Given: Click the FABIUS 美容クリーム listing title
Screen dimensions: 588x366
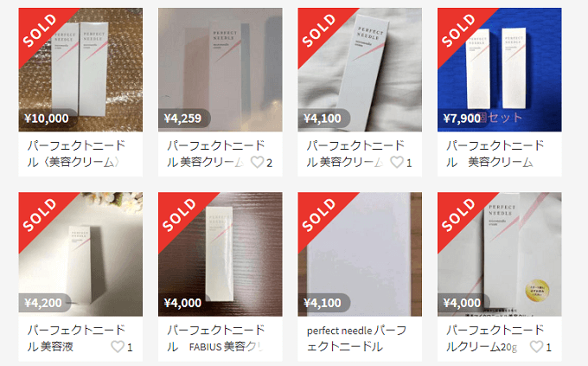Looking at the screenshot, I should [216, 338].
